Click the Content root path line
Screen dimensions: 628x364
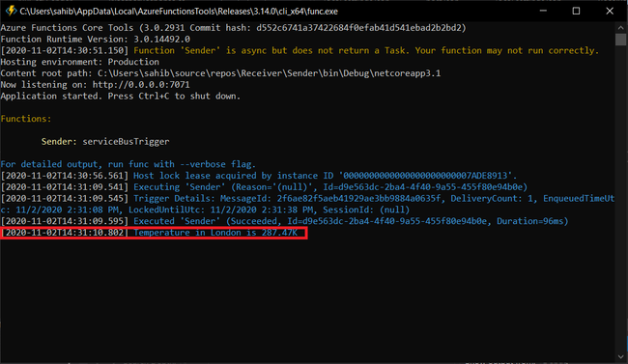(220, 73)
